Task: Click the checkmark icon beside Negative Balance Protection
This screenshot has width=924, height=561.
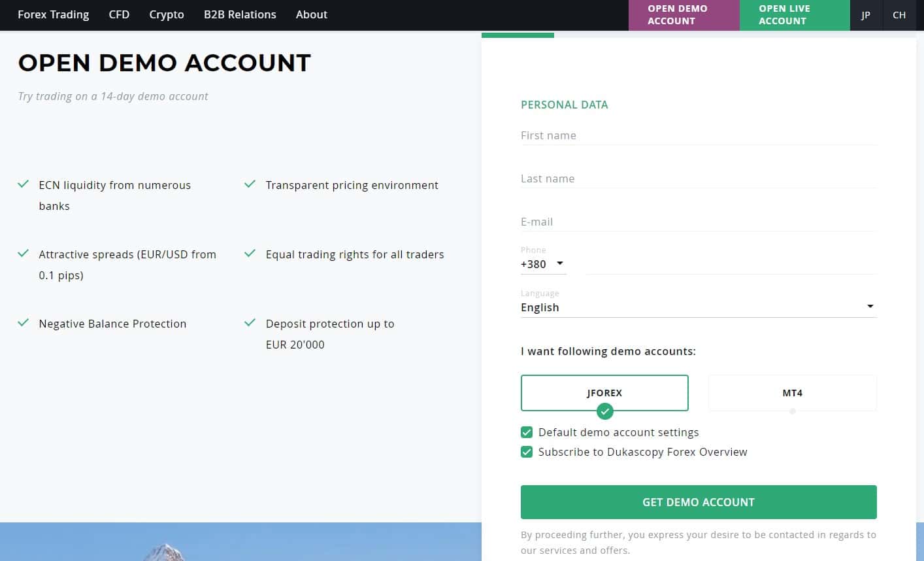Action: (x=23, y=323)
